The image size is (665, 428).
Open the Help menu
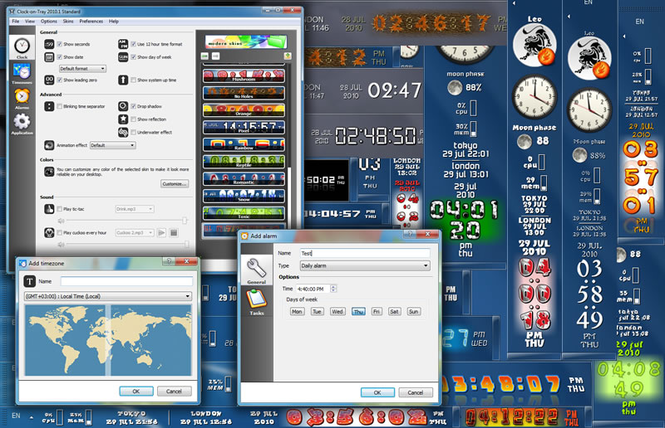pos(114,21)
